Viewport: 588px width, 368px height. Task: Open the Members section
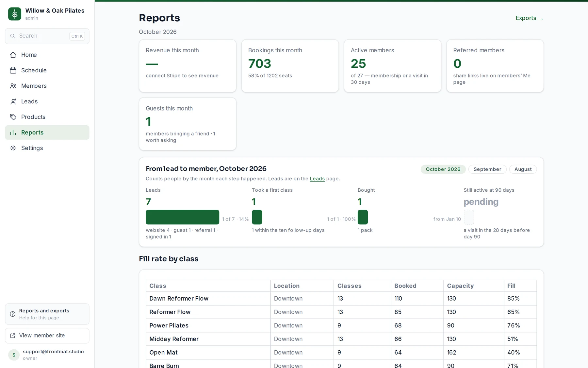tap(47, 86)
